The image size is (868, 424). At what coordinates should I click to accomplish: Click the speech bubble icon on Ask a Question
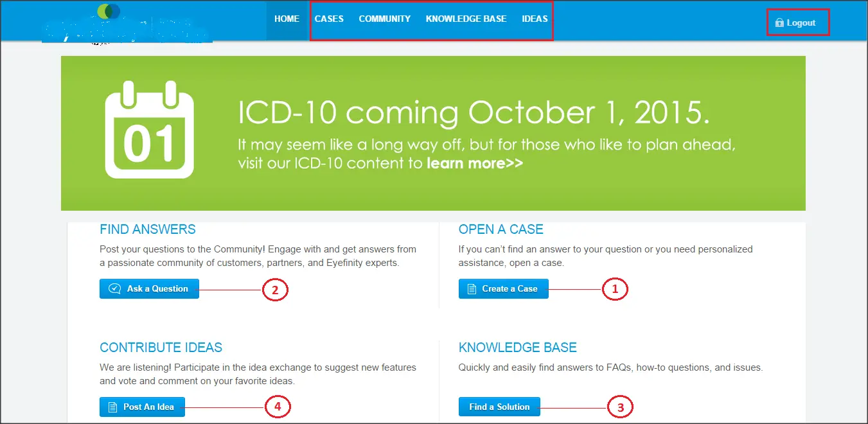click(115, 289)
